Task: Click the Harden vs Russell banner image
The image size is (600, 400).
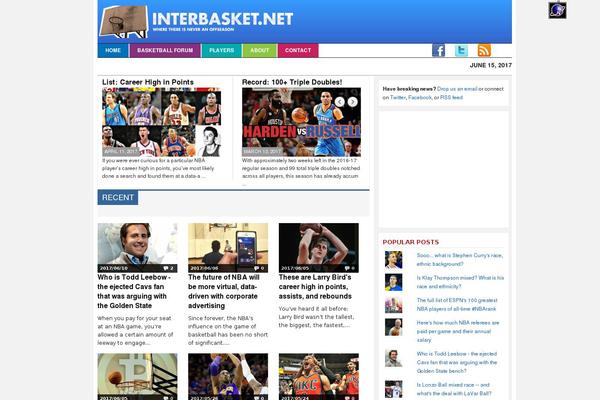Action: 301,122
